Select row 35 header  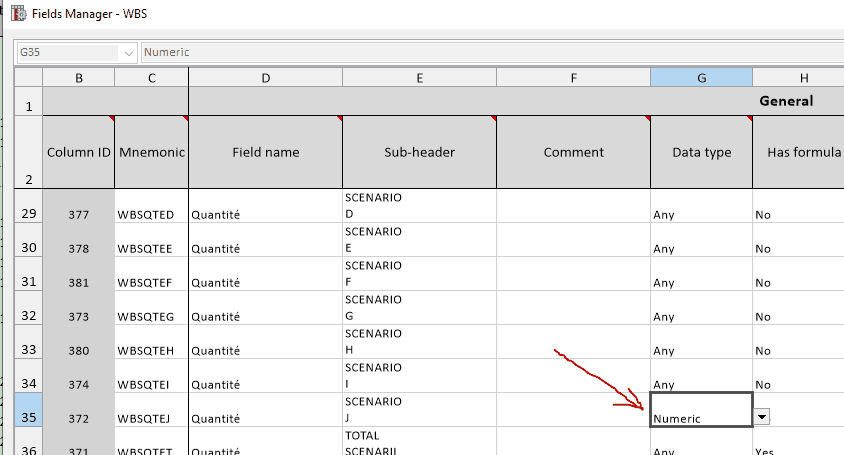(28, 417)
